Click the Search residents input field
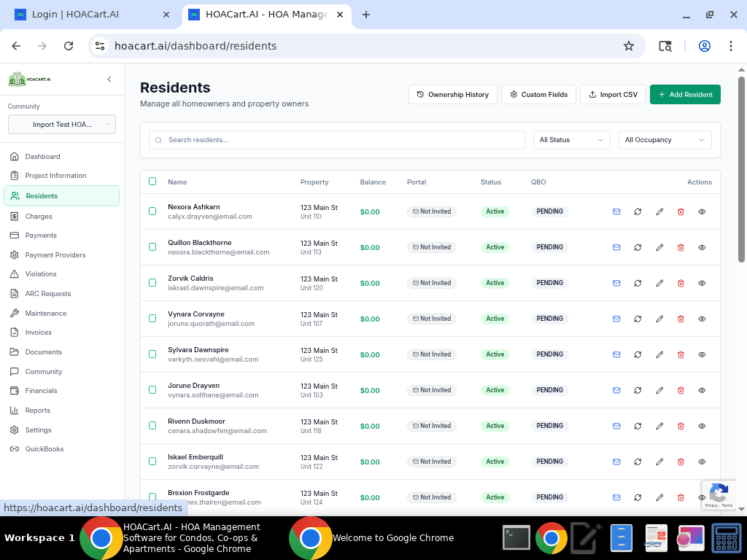 click(x=336, y=139)
